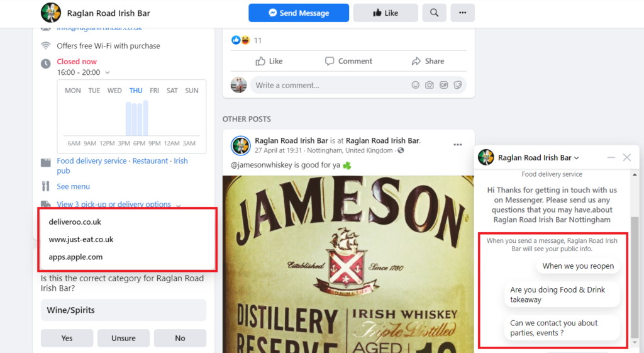Click Comment on the post

[x=348, y=61]
